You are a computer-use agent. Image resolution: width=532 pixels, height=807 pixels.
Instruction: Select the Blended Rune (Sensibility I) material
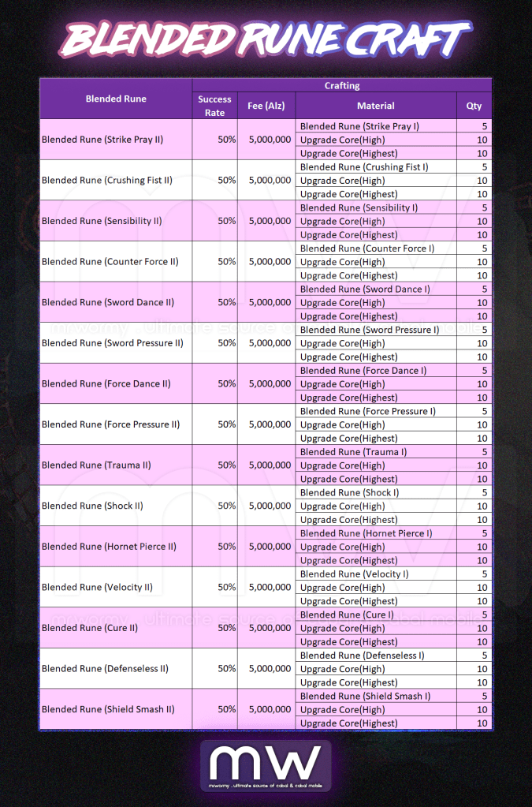pyautogui.click(x=359, y=207)
